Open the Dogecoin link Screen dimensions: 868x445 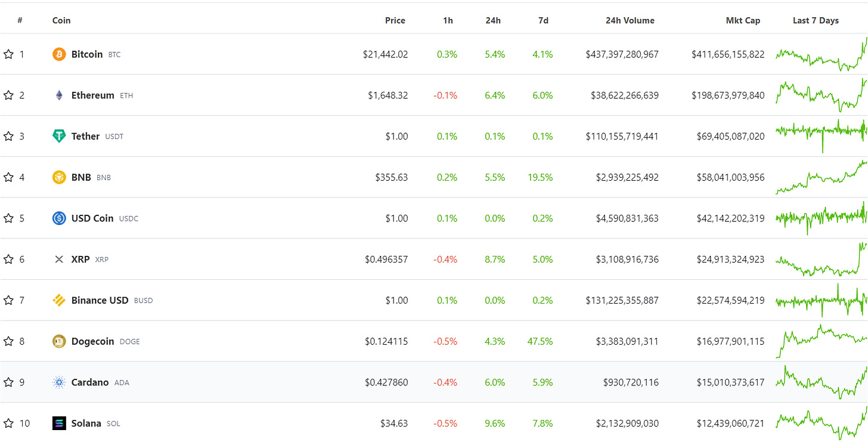pos(93,341)
